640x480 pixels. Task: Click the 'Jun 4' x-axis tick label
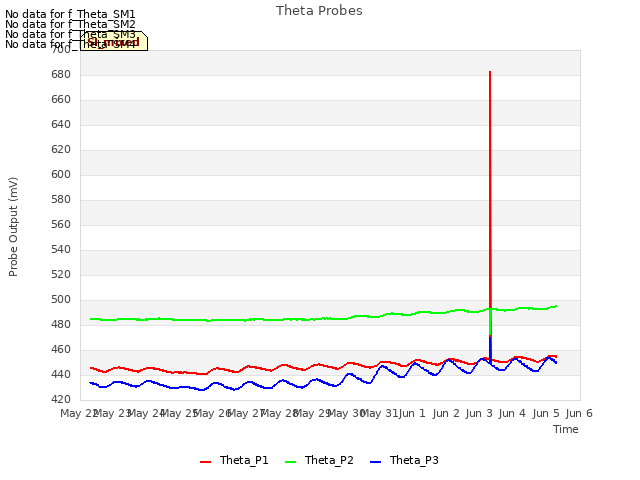tap(512, 413)
